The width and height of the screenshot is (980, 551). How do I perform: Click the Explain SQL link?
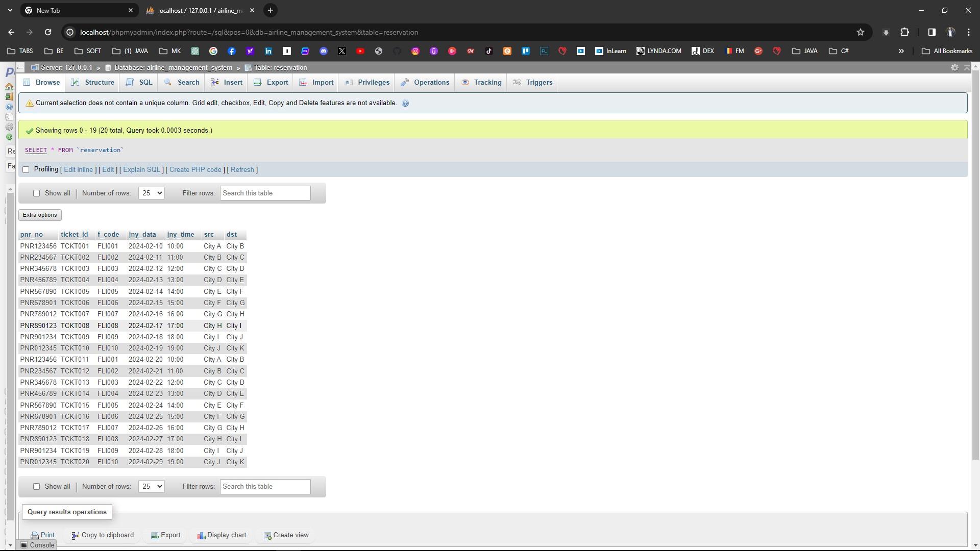click(141, 170)
